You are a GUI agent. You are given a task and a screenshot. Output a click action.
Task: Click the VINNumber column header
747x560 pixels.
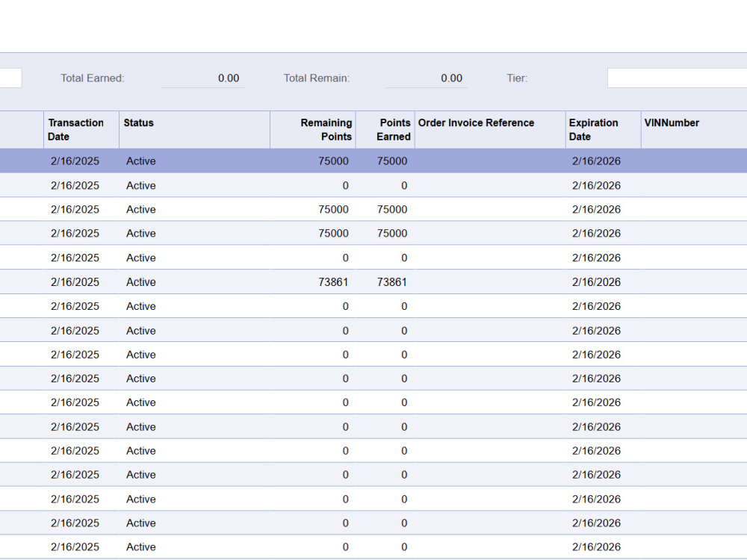pyautogui.click(x=694, y=129)
